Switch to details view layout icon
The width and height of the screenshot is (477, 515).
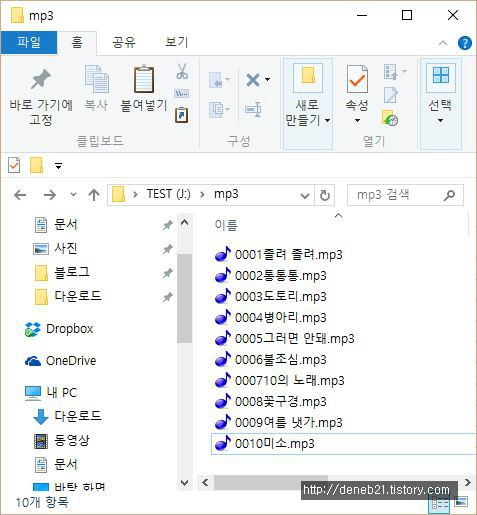coord(440,504)
